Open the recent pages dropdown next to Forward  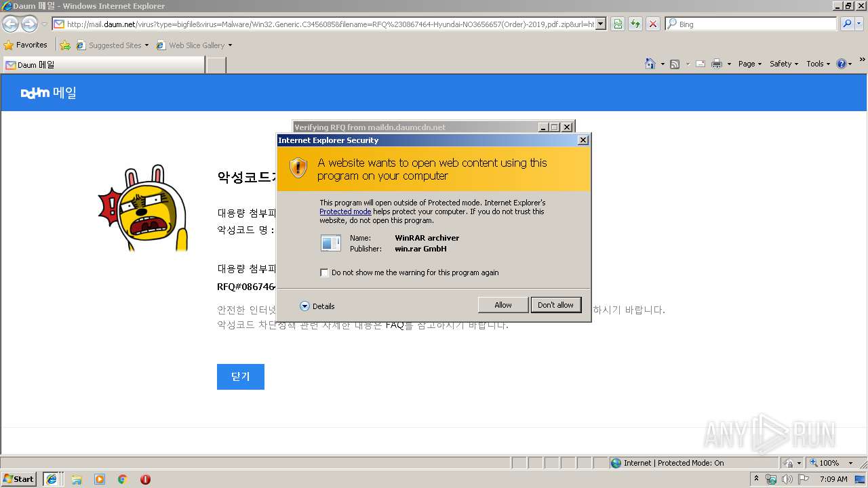(44, 24)
